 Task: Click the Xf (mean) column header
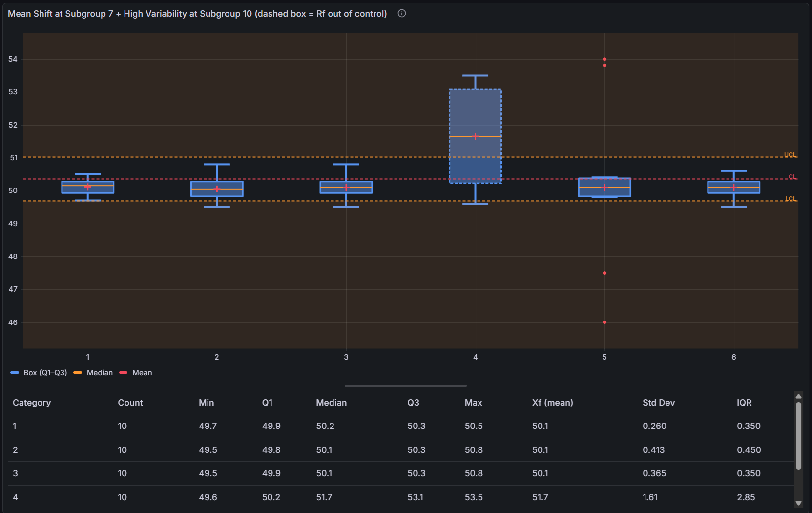pyautogui.click(x=552, y=403)
